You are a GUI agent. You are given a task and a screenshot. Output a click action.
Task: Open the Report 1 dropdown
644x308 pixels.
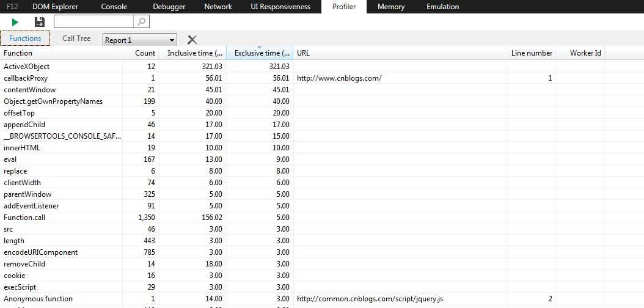(140, 40)
